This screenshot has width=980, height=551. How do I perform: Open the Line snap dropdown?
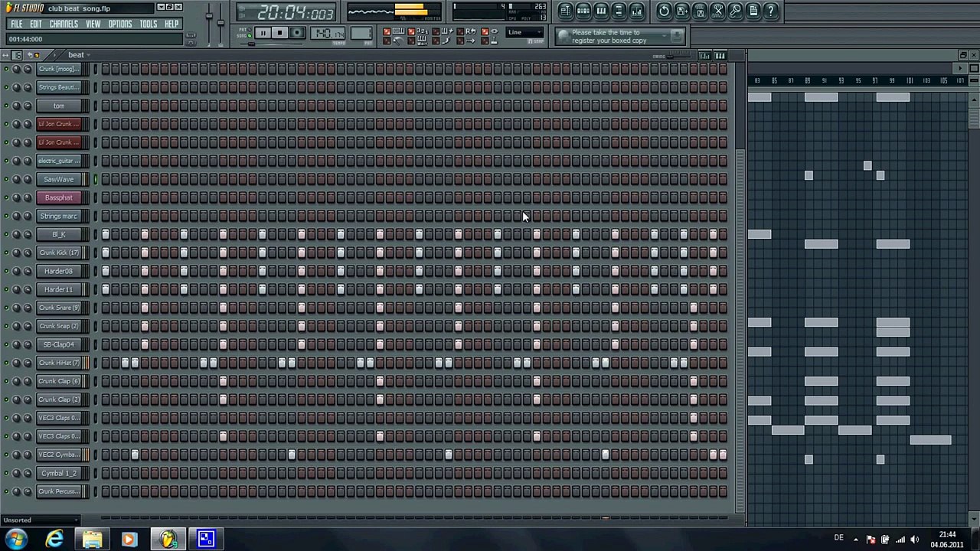[x=524, y=33]
